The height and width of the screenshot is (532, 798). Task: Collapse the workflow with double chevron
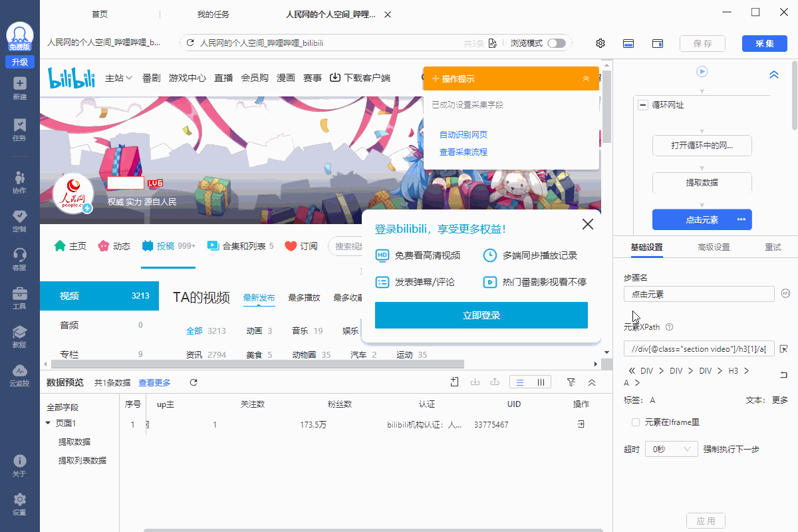click(774, 74)
